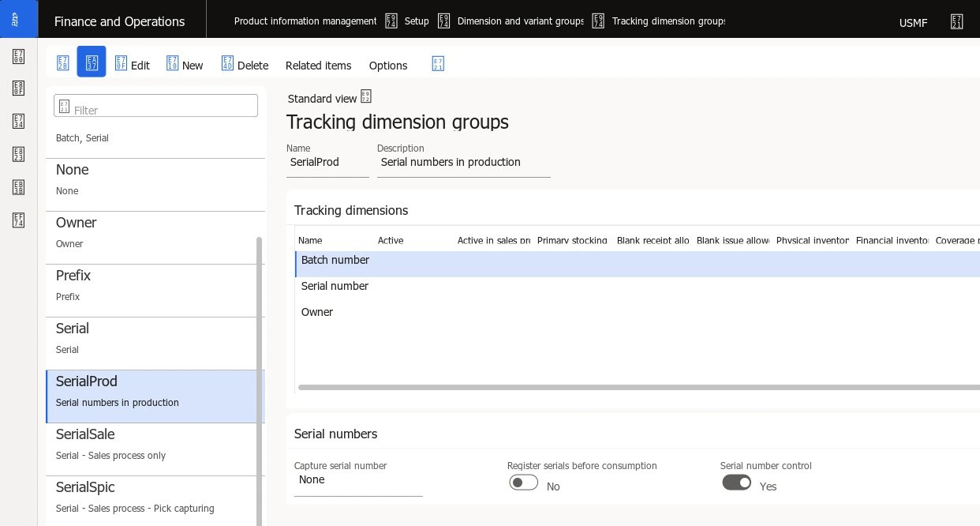The width and height of the screenshot is (980, 526).
Task: Click the Primary stocking column header
Action: tap(572, 240)
